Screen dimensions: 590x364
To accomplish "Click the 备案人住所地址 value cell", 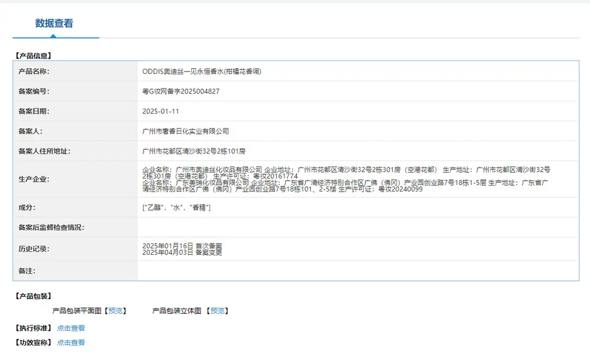I will coord(357,151).
